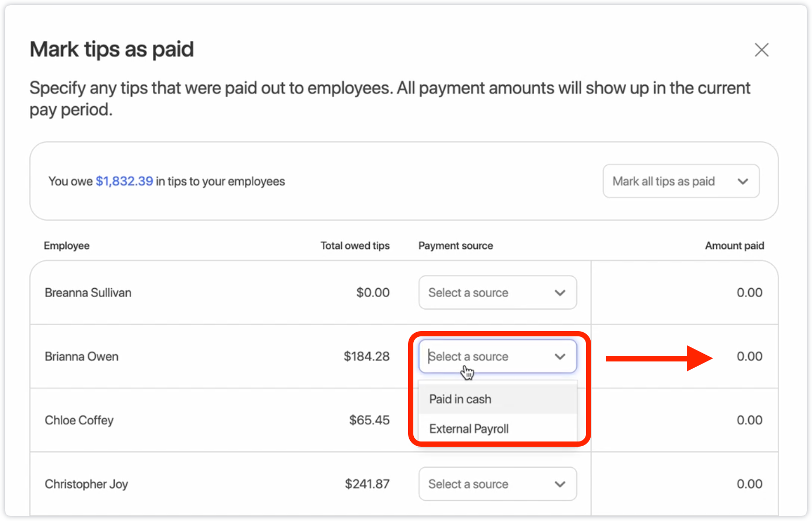Open the Mark all tips as paid dropdown
The height and width of the screenshot is (521, 812).
pos(681,182)
